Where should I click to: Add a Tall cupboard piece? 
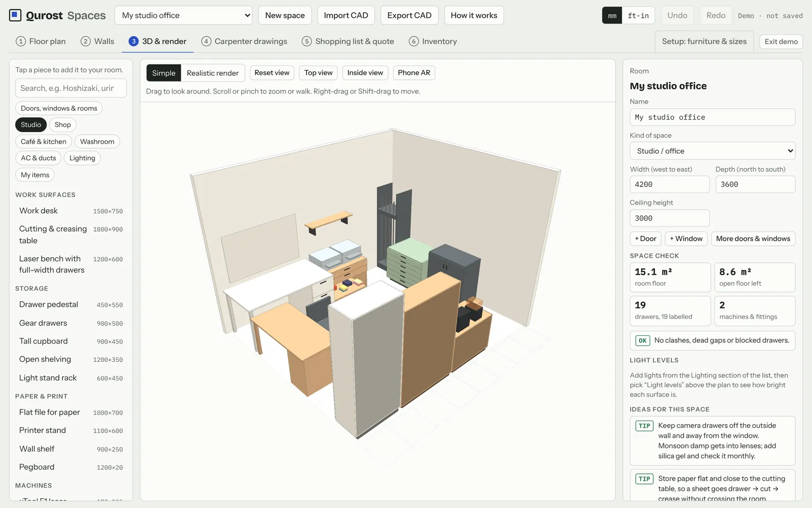click(71, 341)
